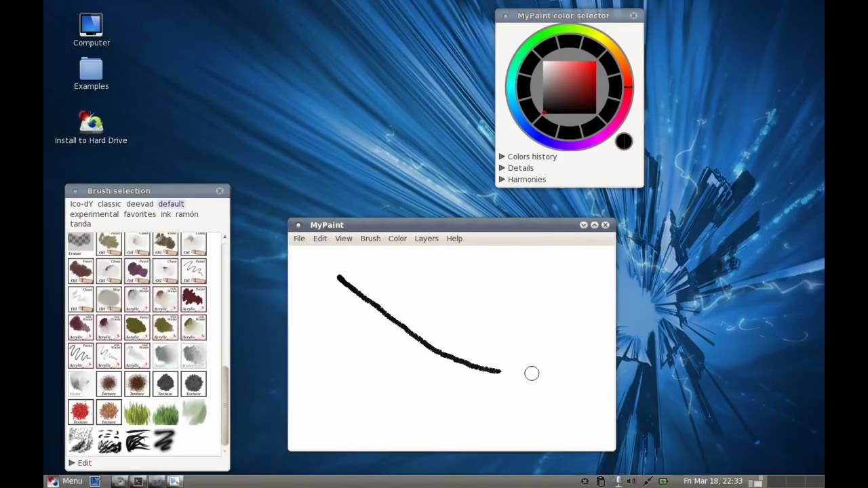This screenshot has width=868, height=488.
Task: Click the clock showing Fri Mar 18, 22:33
Action: pos(713,481)
